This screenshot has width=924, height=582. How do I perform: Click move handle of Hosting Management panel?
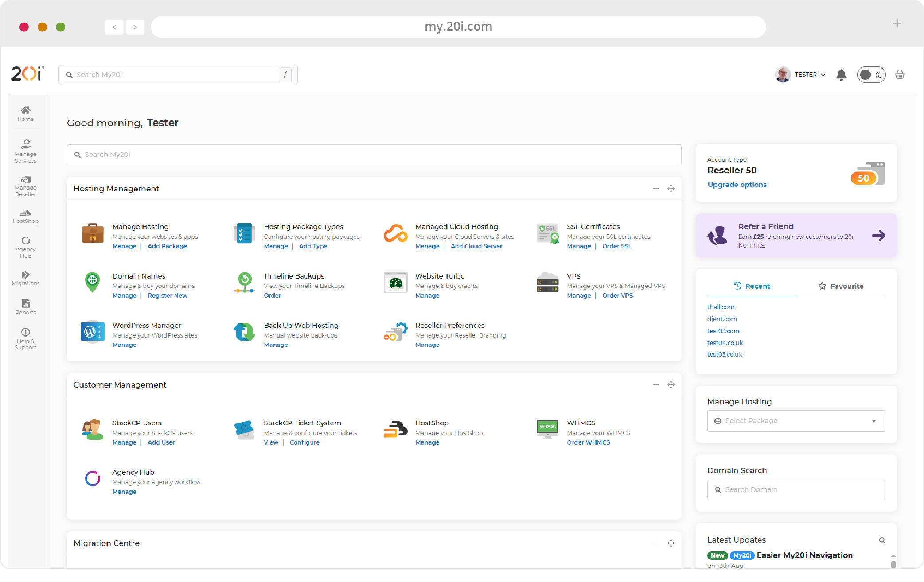click(671, 189)
